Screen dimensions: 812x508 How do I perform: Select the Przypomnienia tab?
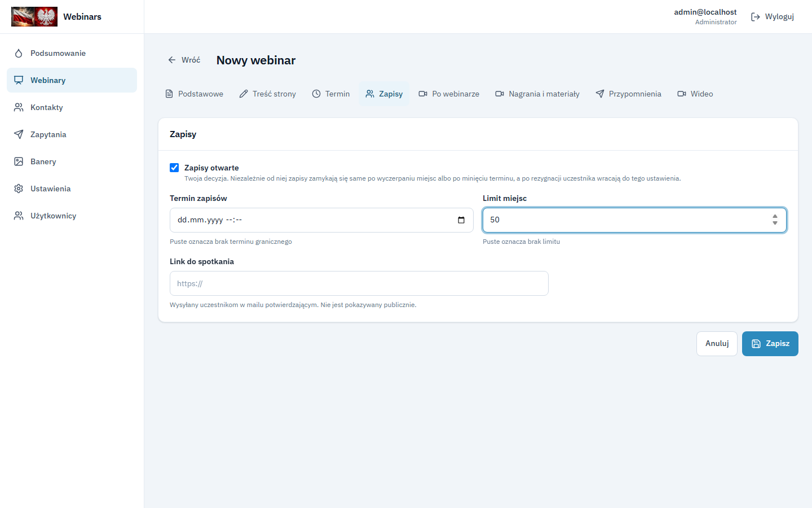[x=628, y=94]
